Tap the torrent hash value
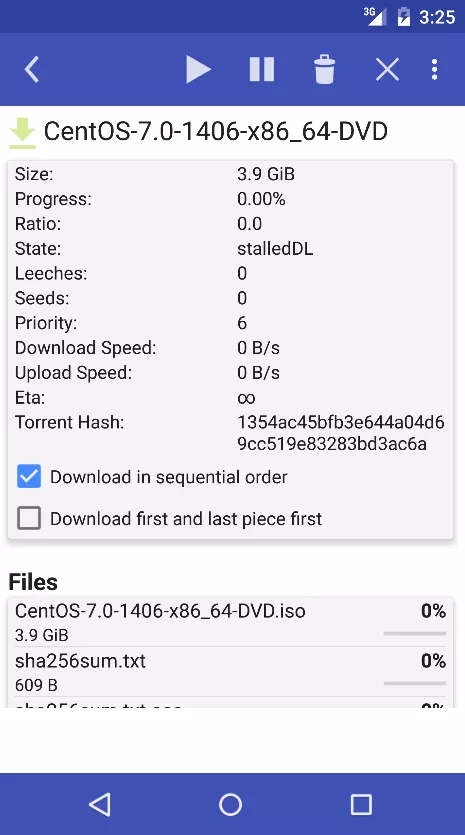This screenshot has width=465, height=835. tap(340, 433)
